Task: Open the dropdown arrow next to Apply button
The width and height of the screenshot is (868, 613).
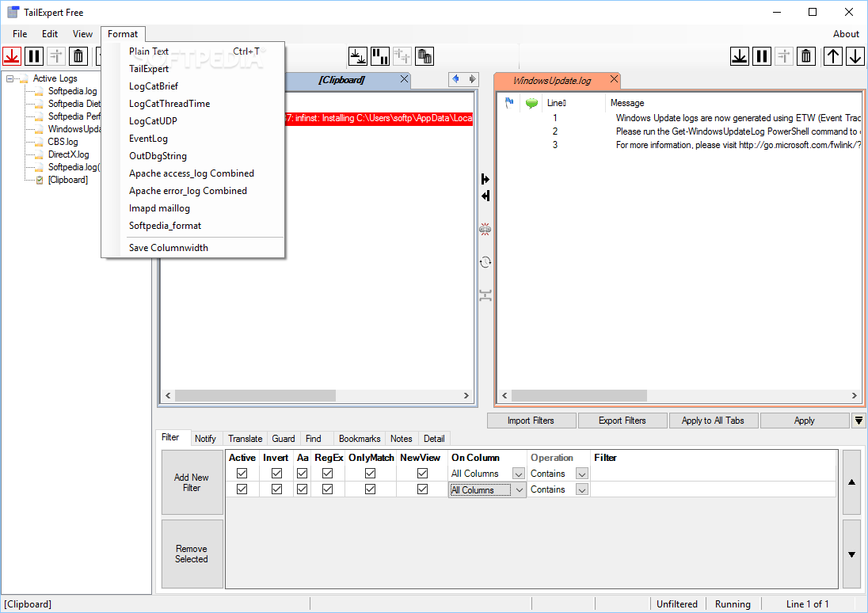Action: (858, 421)
